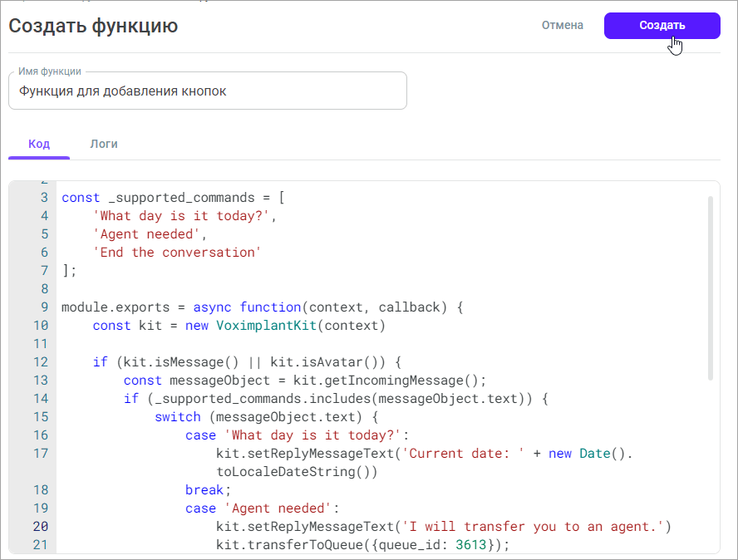Click '_supported_commands = [' declaration line
Screen dimensions: 738x560
click(173, 198)
